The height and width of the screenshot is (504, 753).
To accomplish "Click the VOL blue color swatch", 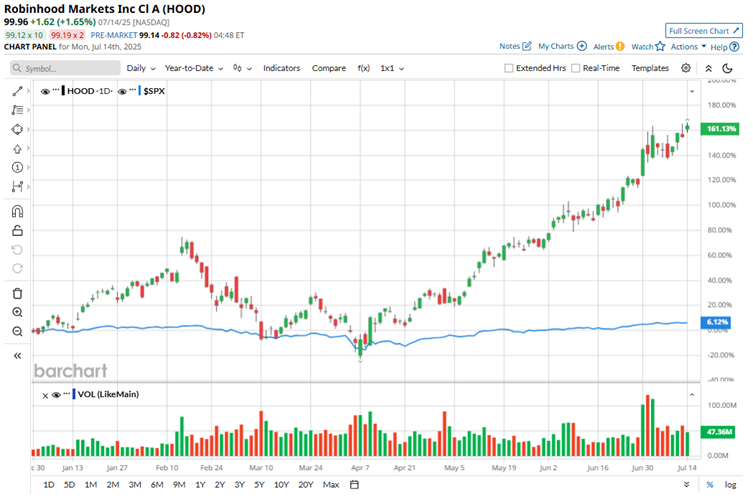I will click(x=74, y=394).
